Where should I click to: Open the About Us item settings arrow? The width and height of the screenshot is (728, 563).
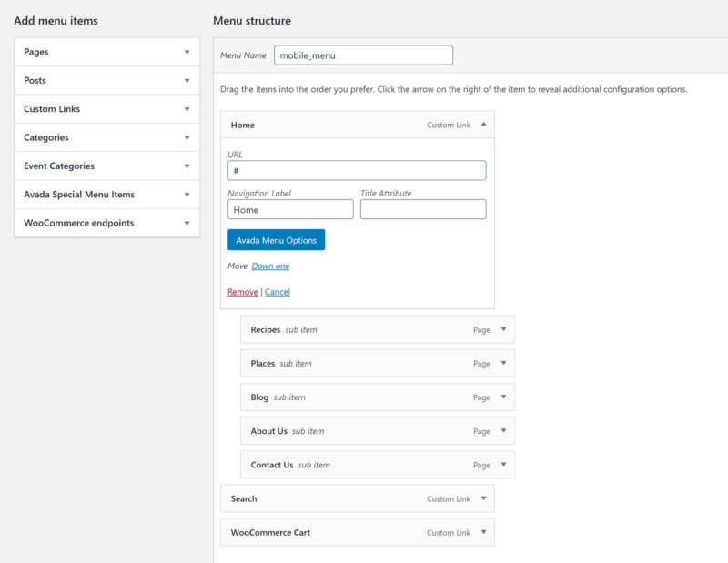pos(503,430)
